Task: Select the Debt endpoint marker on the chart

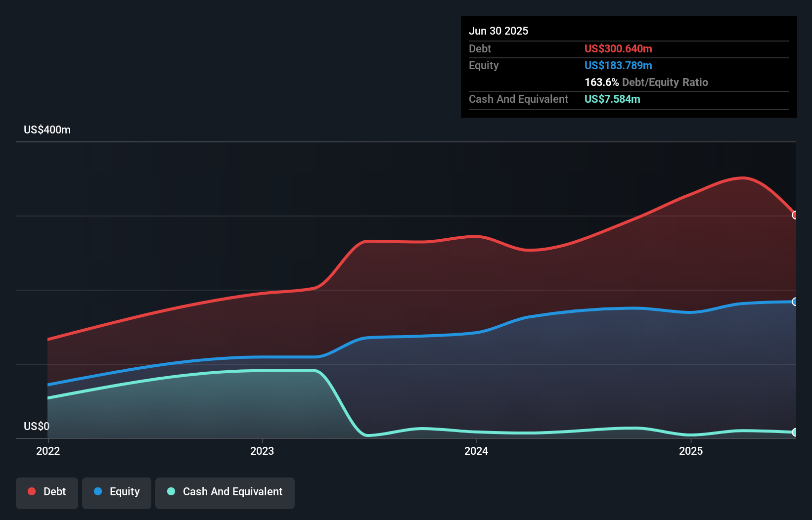Action: tap(795, 215)
